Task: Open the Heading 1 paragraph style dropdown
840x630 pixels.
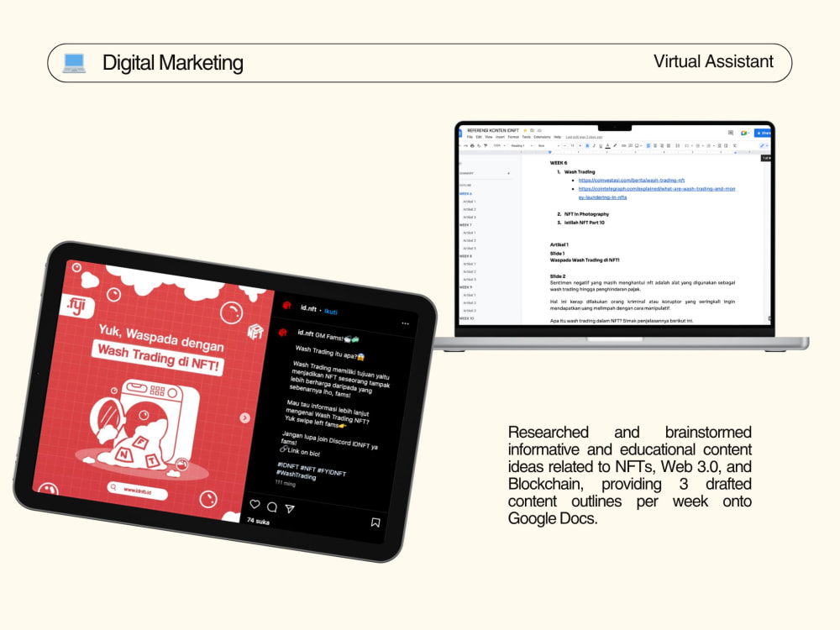Action: point(522,145)
